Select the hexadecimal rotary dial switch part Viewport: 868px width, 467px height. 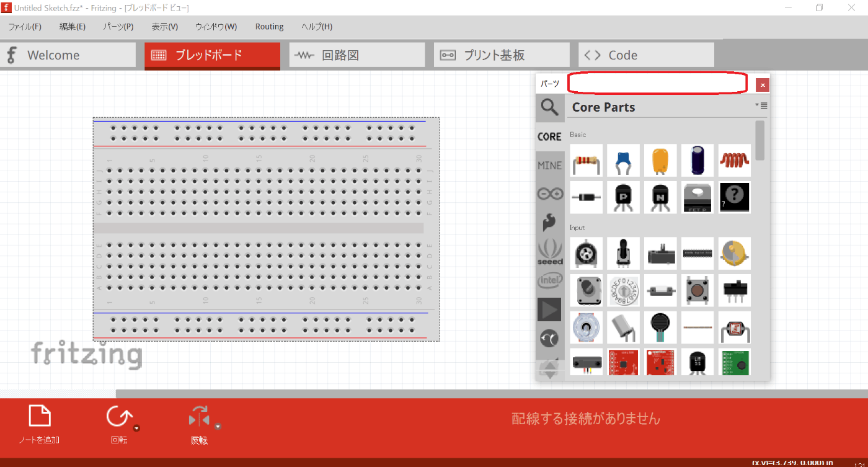(x=623, y=290)
